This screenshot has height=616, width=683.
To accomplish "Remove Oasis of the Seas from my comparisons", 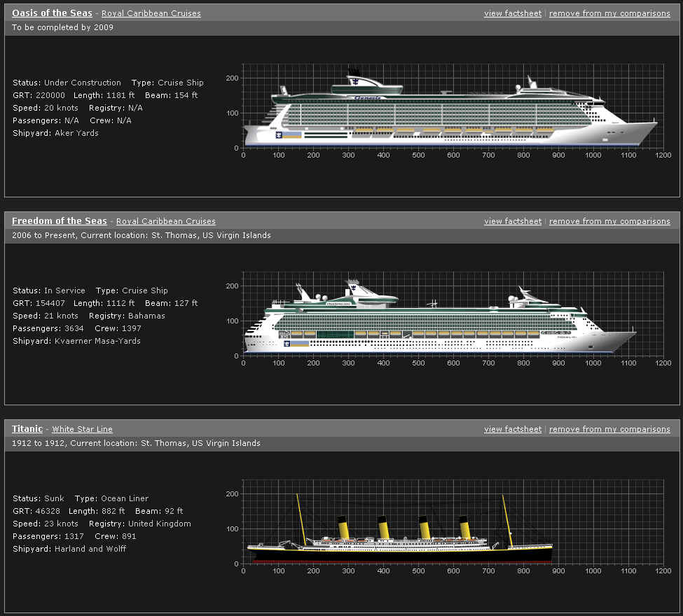I will (609, 13).
